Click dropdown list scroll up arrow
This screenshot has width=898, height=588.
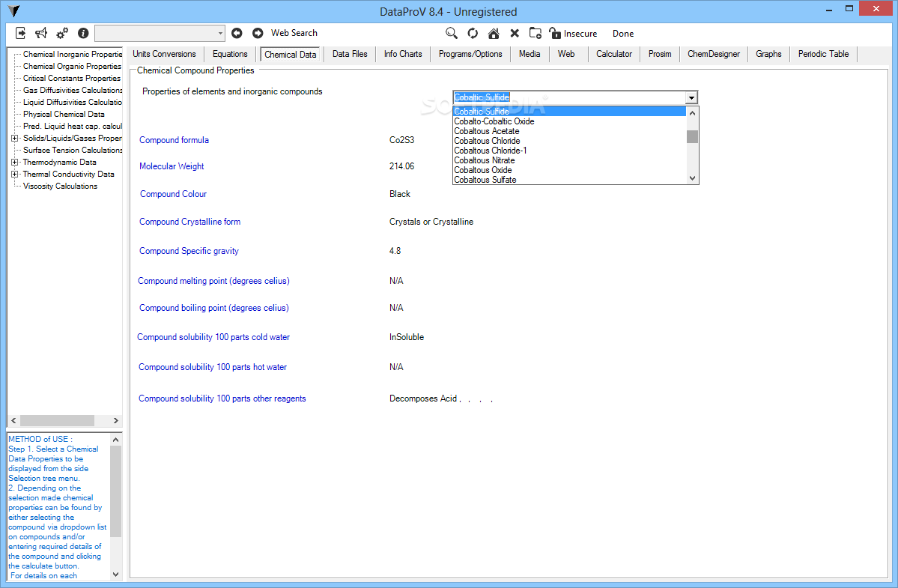pos(692,113)
